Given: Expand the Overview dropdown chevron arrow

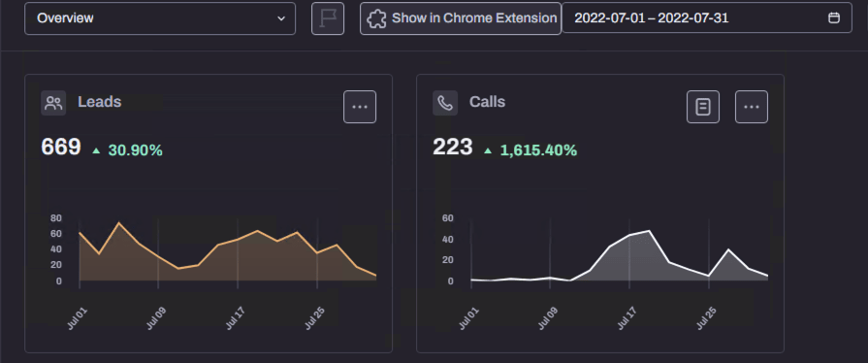Looking at the screenshot, I should (x=281, y=18).
